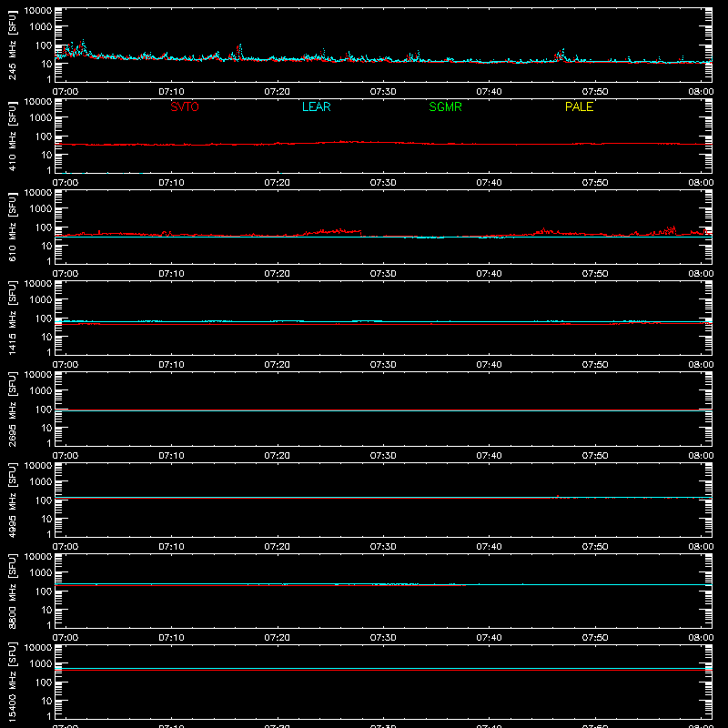Viewport: 728px width, 728px height.
Task: Select the 245 MHz [SFU] axis title
Action: click(12, 45)
